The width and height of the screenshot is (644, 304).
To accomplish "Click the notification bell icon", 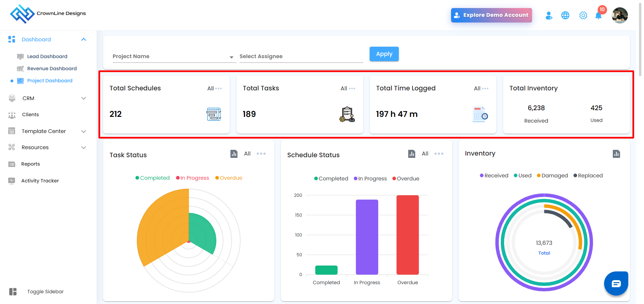I will (598, 15).
